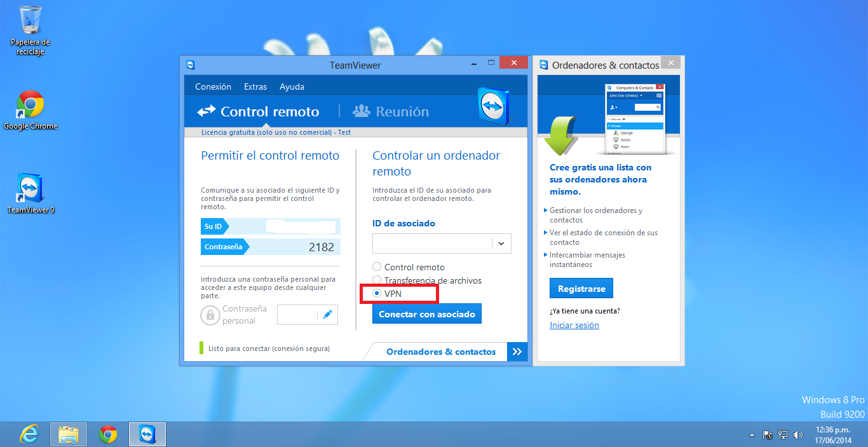
Task: Open the Ayuda menu
Action: 292,86
